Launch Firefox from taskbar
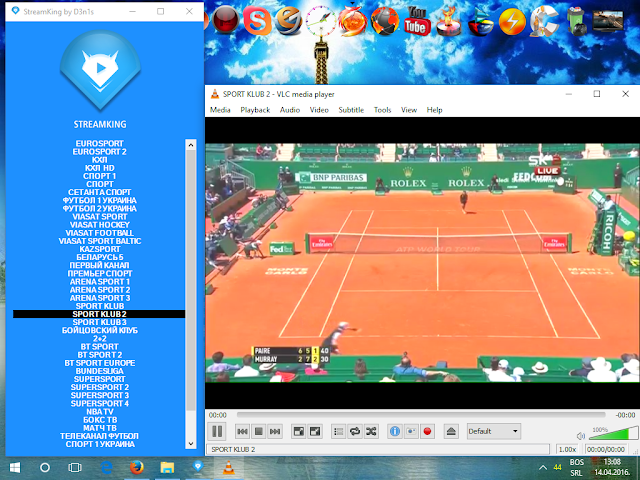This screenshot has width=640, height=480. point(136,468)
